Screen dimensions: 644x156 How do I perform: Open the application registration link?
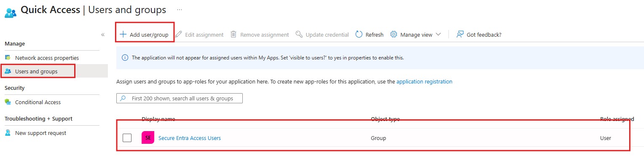point(424,81)
